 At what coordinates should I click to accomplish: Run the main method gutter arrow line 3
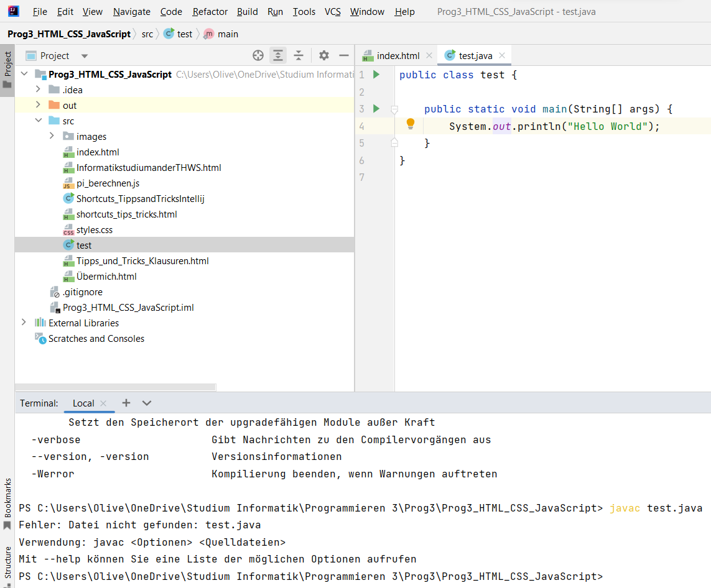pos(376,108)
